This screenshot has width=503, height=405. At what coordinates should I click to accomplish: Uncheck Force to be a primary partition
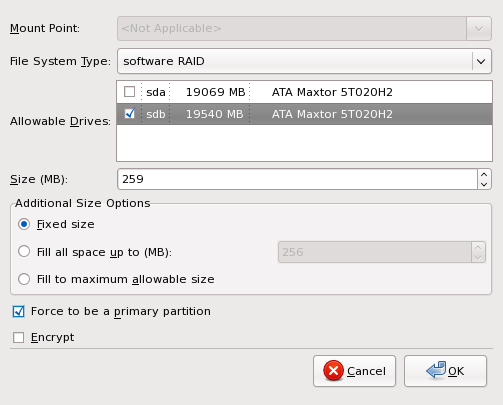coord(18,311)
